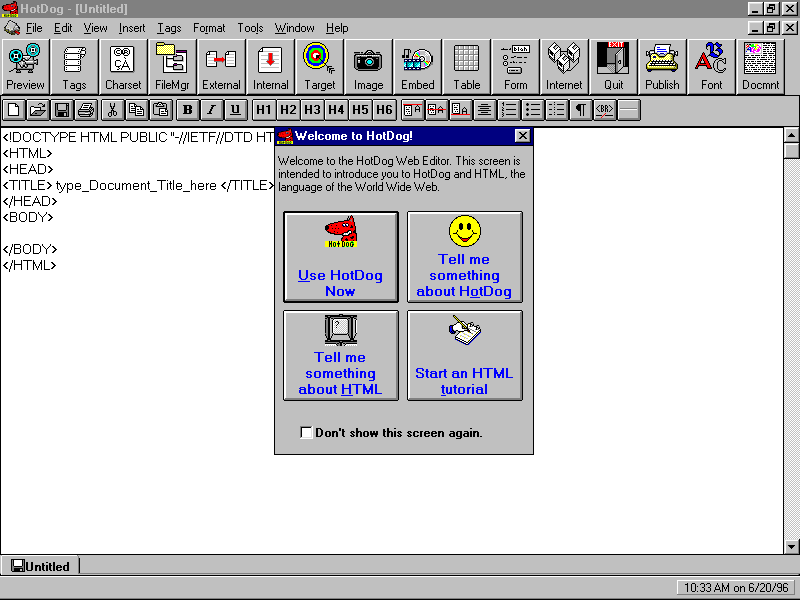Insert an External link button
This screenshot has height=600, width=800.
221,67
